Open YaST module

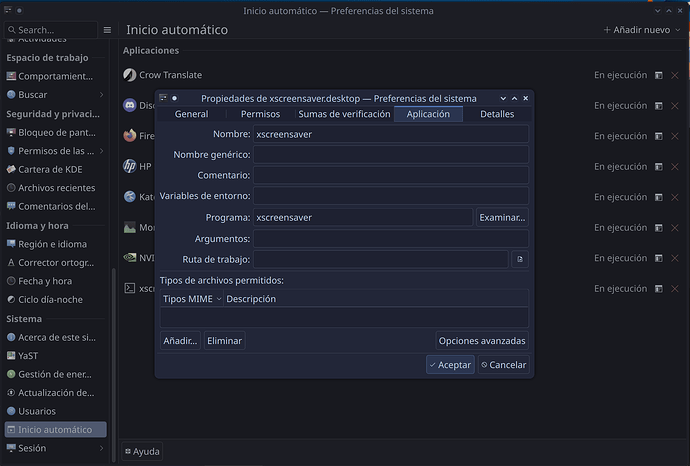[55, 356]
